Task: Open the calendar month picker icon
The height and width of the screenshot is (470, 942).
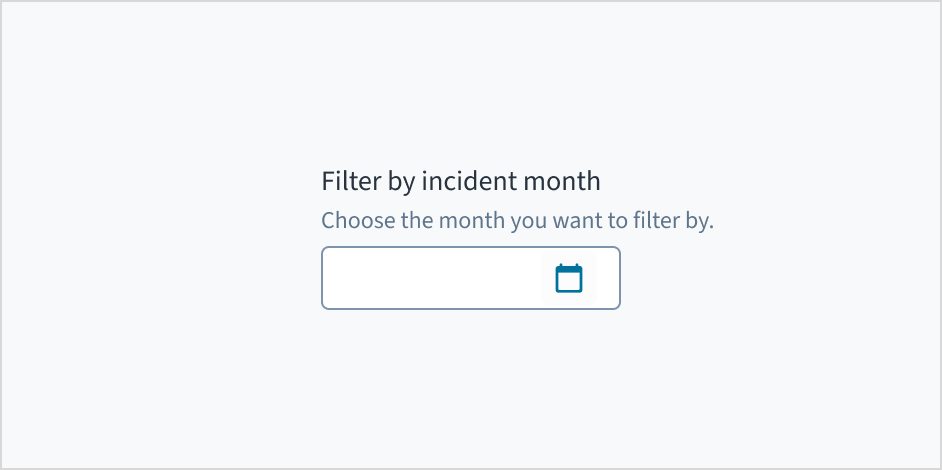Action: point(569,278)
